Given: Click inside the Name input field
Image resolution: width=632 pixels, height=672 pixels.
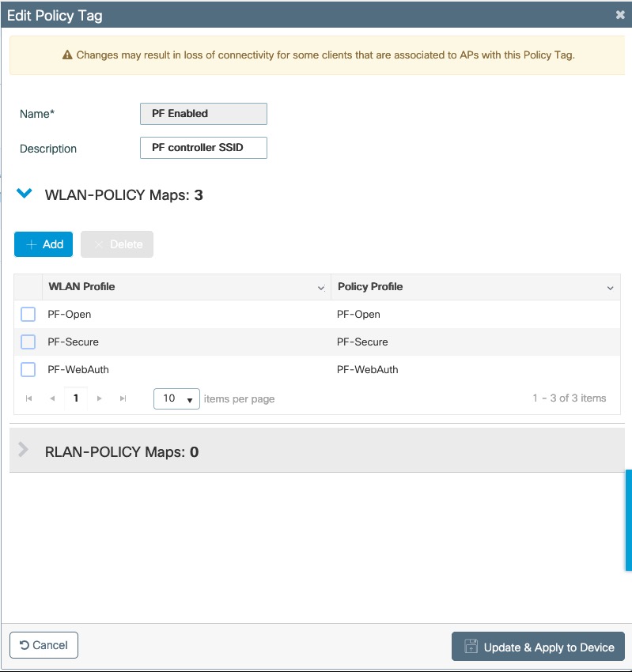Looking at the screenshot, I should 202,113.
